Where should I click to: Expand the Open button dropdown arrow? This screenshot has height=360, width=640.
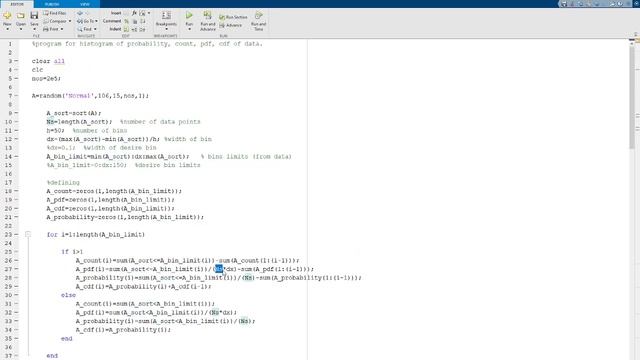pyautogui.click(x=20, y=29)
